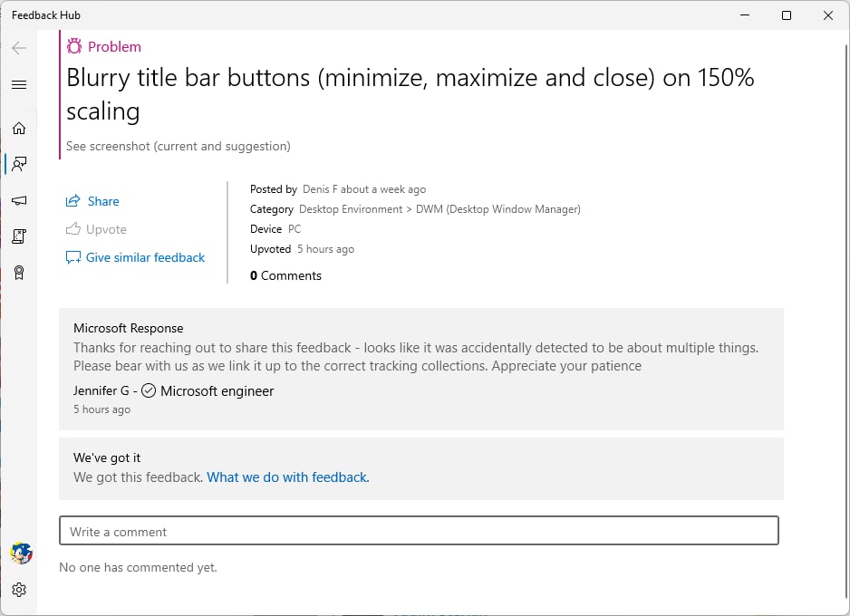Open the Announcements megaphone icon
Screen dimensions: 850x616
click(19, 200)
